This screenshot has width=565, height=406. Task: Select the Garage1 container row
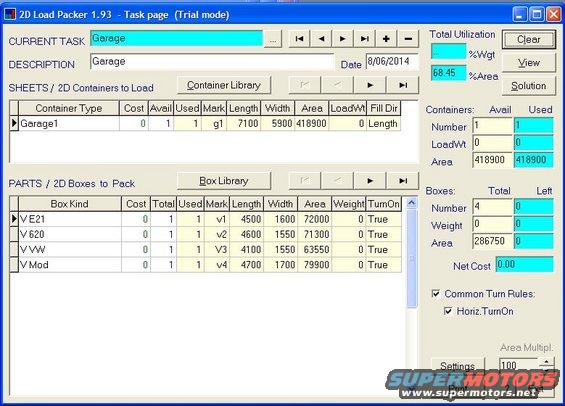tap(205, 124)
